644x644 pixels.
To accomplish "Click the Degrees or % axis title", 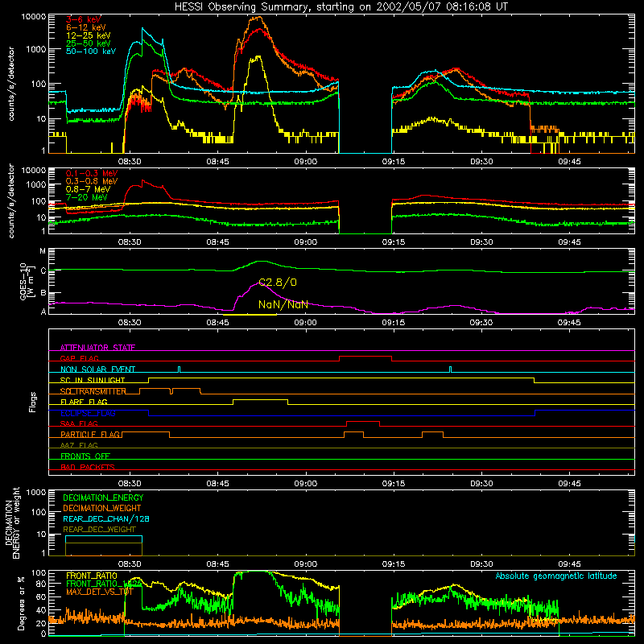I will coord(21,603).
